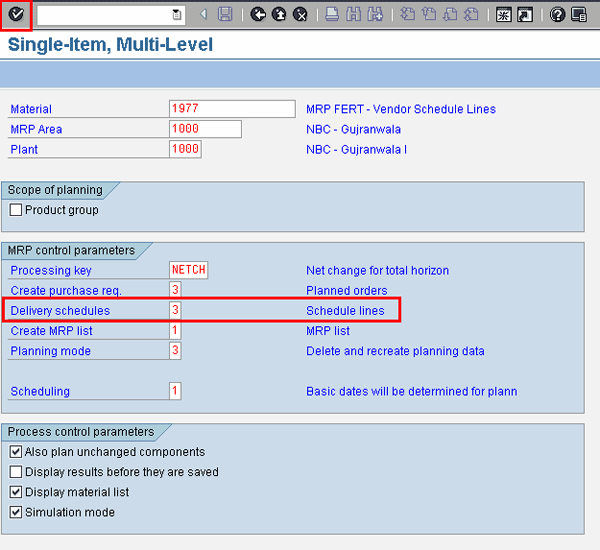
Task: Click the 'Scope of planning' group header
Action: (x=55, y=190)
